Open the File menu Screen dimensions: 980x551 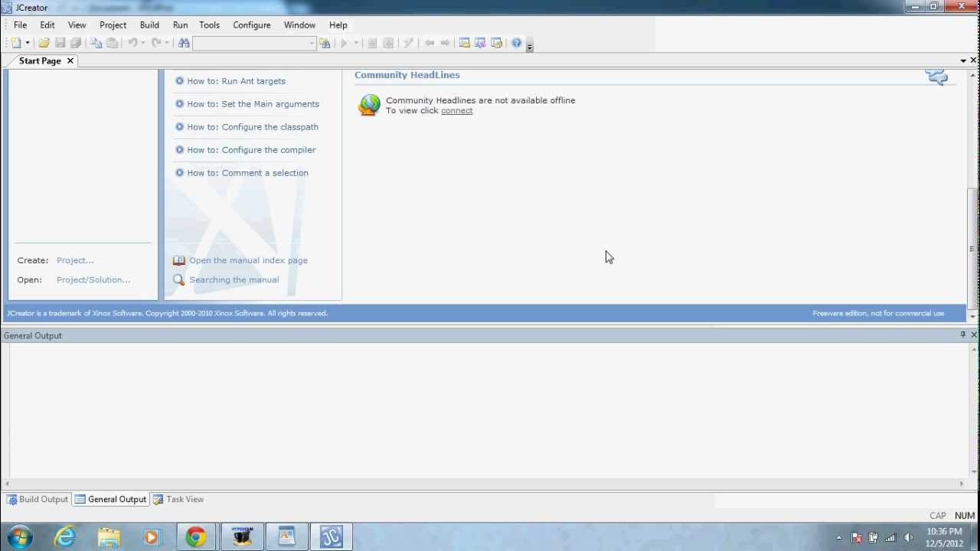(x=20, y=25)
